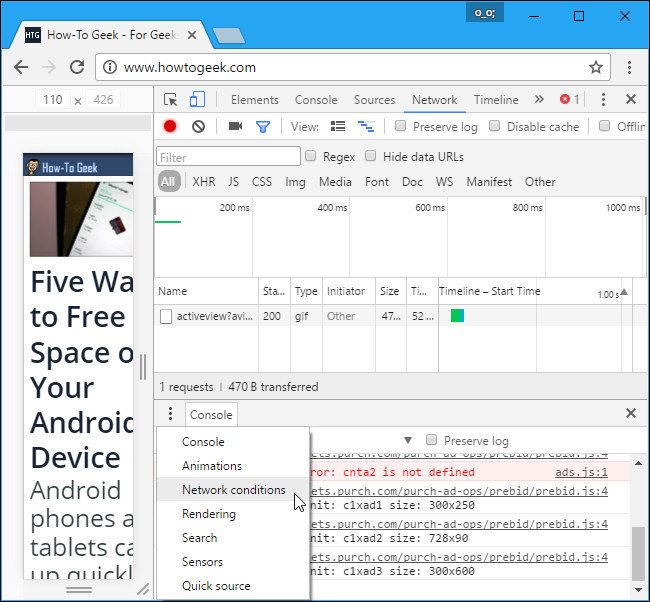Click the timeline sort arrow
This screenshot has width=650, height=602.
click(x=624, y=292)
